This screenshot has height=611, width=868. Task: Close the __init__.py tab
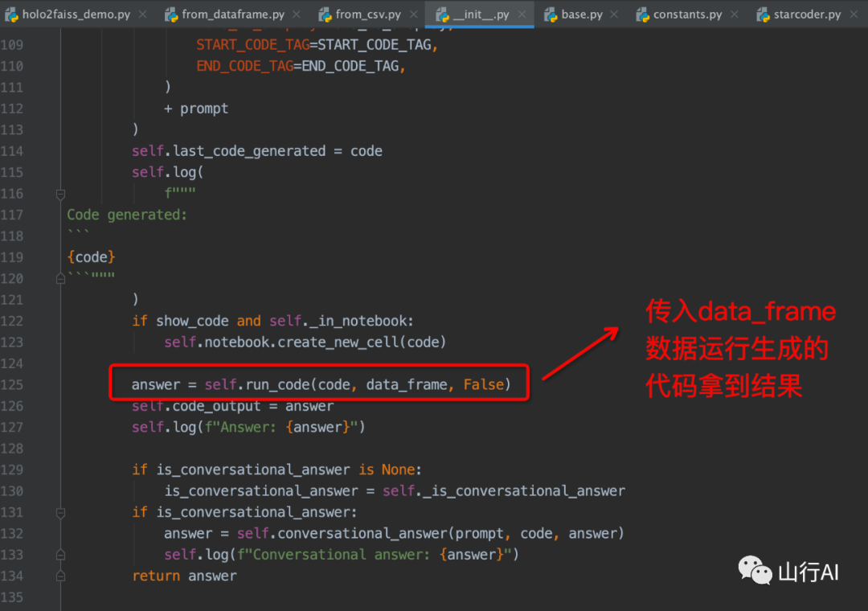tap(522, 14)
